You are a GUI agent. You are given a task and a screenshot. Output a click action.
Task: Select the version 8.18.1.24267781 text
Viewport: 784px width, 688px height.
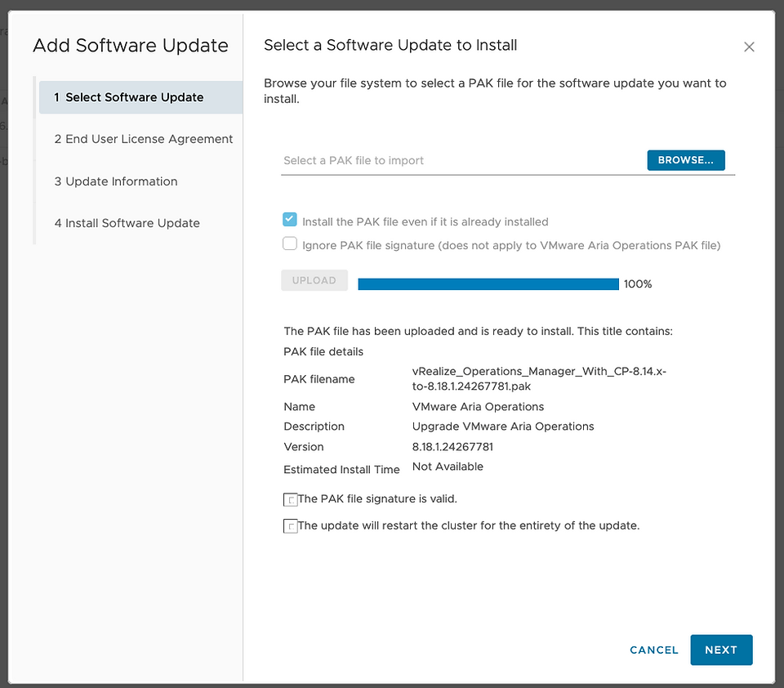click(452, 447)
